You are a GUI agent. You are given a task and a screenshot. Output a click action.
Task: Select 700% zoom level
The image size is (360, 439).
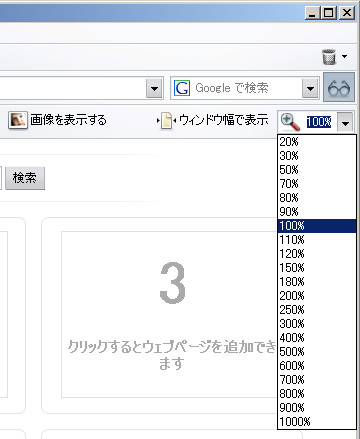(317, 380)
